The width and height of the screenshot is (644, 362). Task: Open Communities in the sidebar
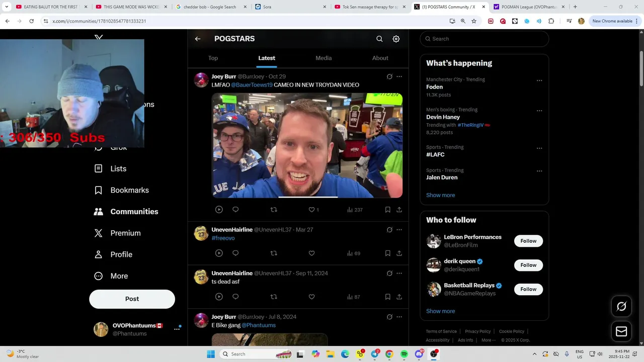tap(126, 212)
